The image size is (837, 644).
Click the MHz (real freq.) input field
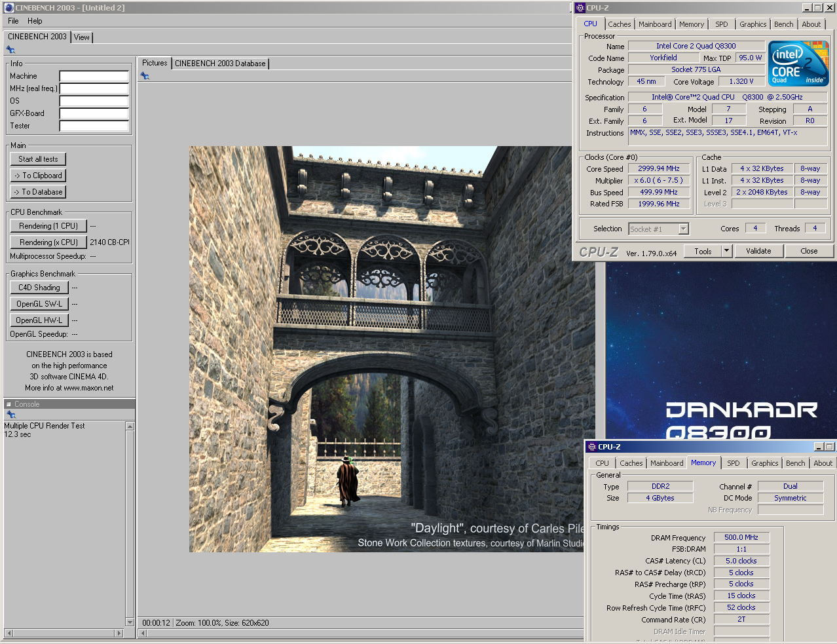(94, 88)
